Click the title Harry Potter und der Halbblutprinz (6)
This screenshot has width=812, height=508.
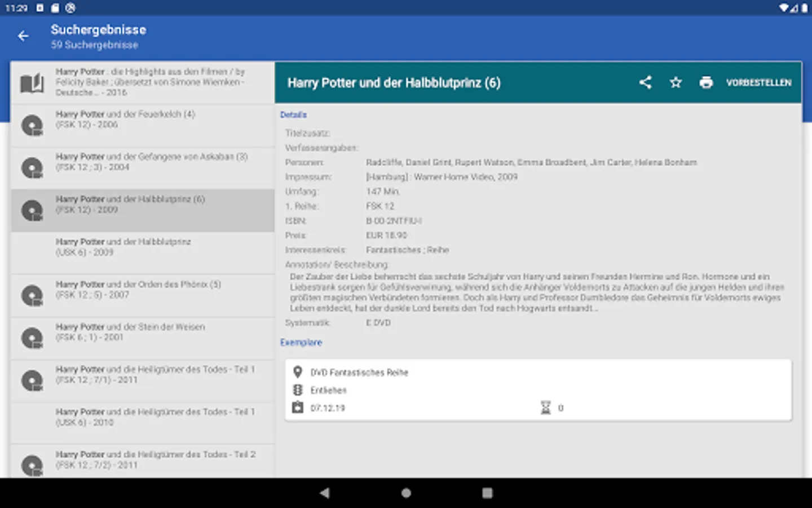394,83
